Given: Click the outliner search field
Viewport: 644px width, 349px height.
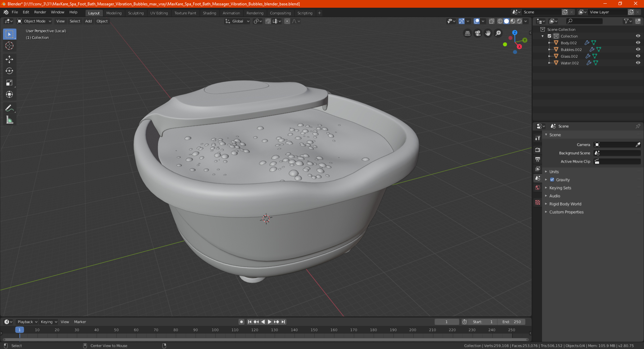Looking at the screenshot, I should point(584,21).
